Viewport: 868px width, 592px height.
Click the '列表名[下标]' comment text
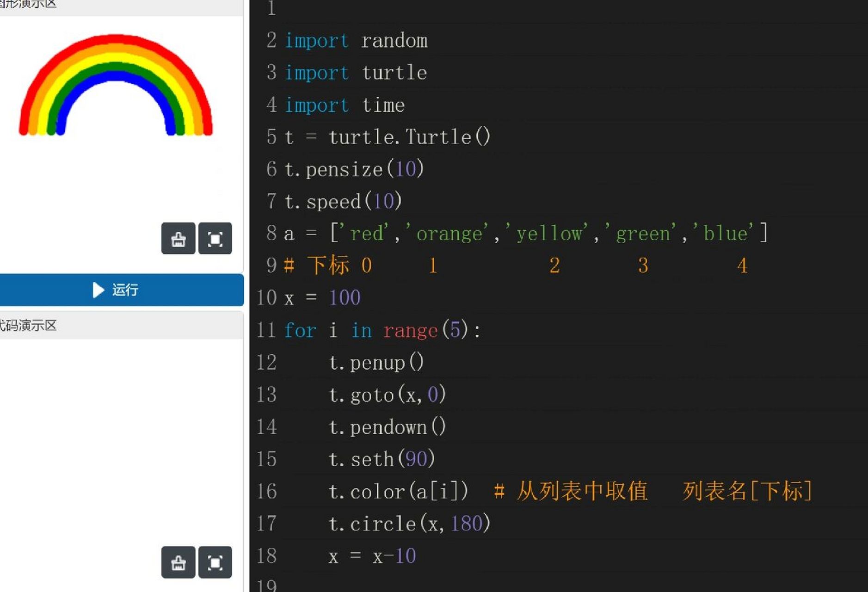pos(747,491)
